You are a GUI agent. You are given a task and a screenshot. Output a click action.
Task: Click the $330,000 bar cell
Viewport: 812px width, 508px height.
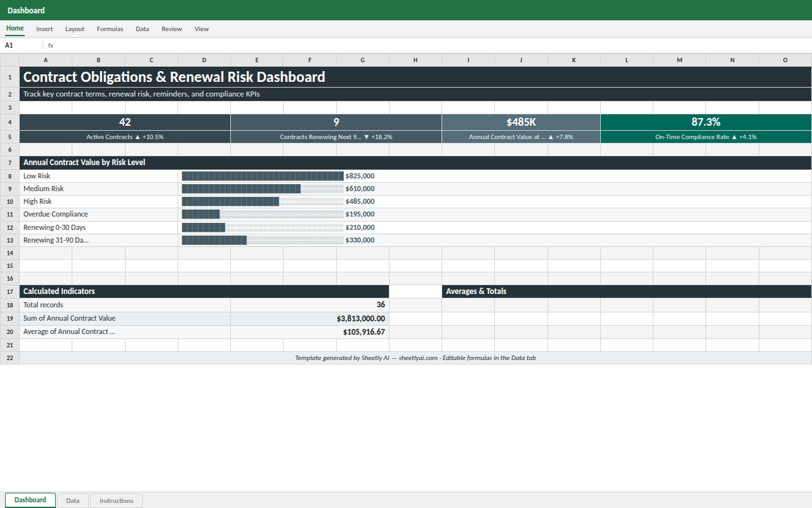(x=495, y=240)
